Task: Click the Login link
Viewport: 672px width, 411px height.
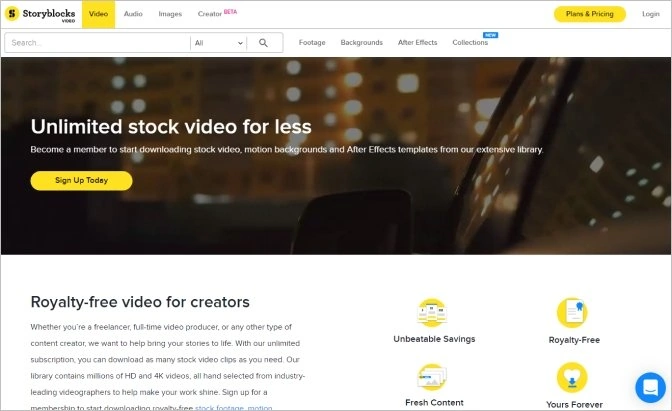Action: 651,14
